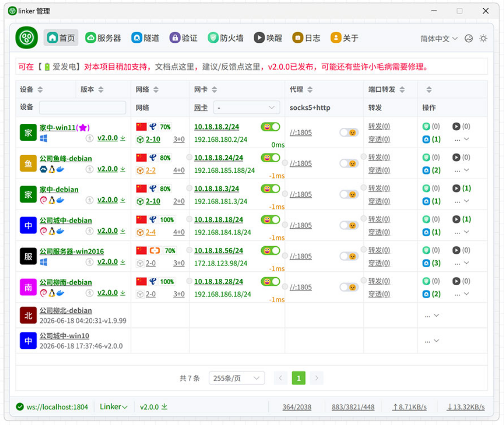Click 转发(0) in 公司城中-debian row
The image size is (504, 425).
pyautogui.click(x=379, y=219)
